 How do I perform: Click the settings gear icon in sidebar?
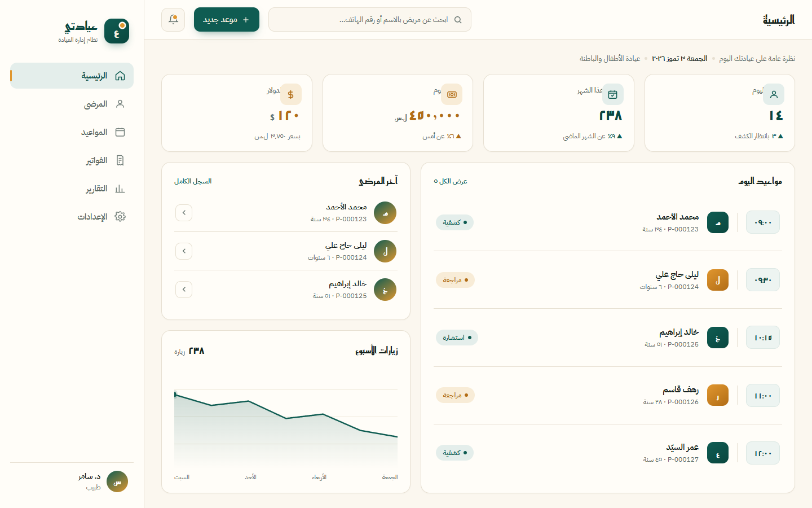click(x=120, y=217)
